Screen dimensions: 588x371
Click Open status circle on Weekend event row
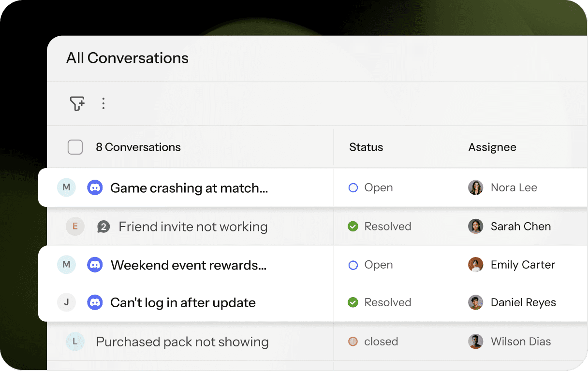point(353,265)
